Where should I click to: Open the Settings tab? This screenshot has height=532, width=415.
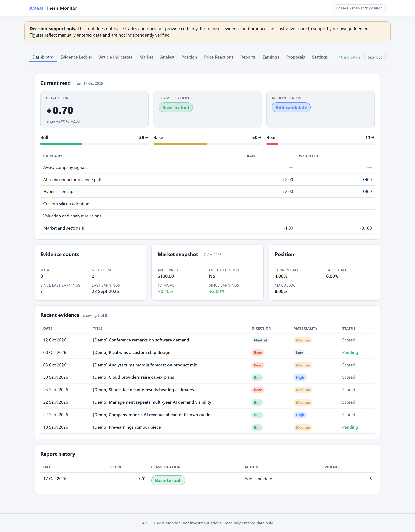click(x=320, y=57)
